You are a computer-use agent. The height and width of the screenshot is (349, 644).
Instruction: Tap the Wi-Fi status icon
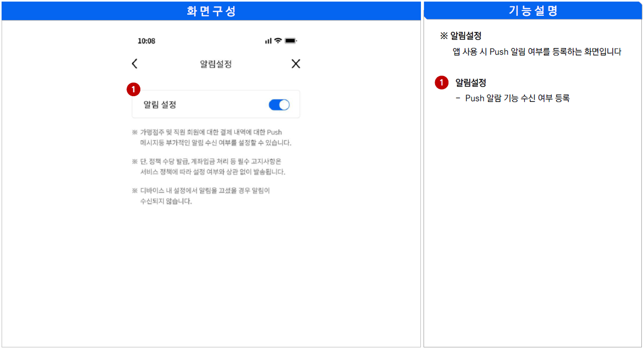pos(278,41)
